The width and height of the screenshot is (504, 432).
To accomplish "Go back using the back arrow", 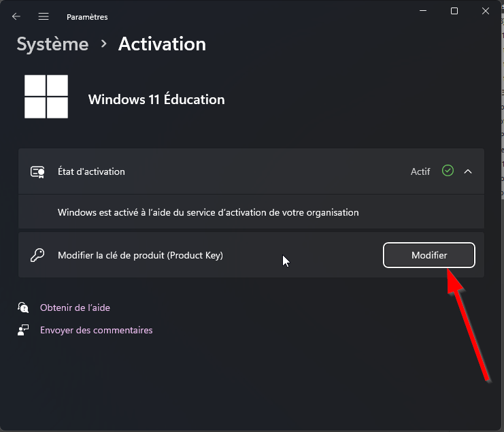I will pyautogui.click(x=16, y=16).
